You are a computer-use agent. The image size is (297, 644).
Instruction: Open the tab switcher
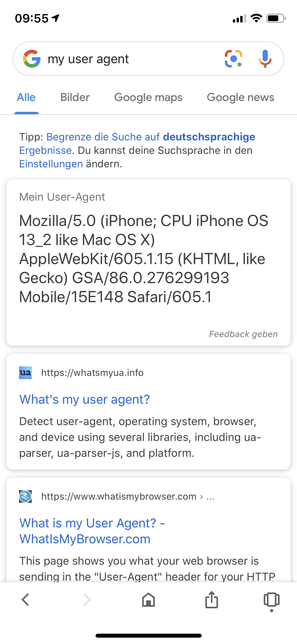pos(271,600)
